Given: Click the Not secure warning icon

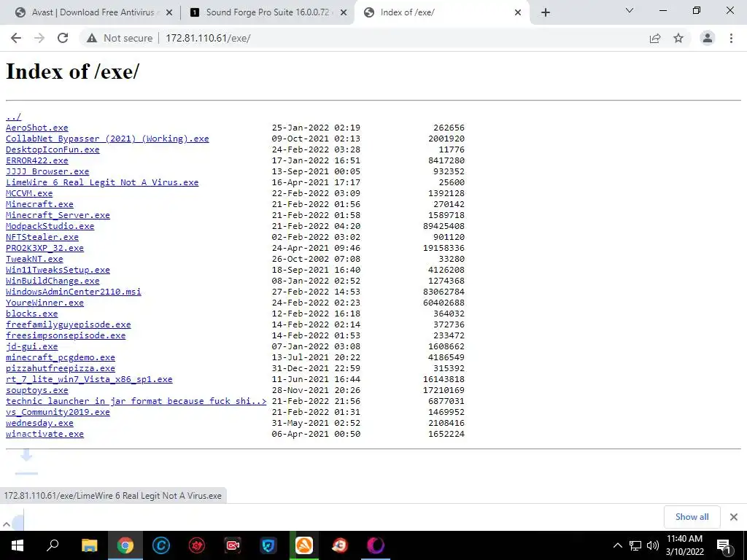Looking at the screenshot, I should coord(92,38).
